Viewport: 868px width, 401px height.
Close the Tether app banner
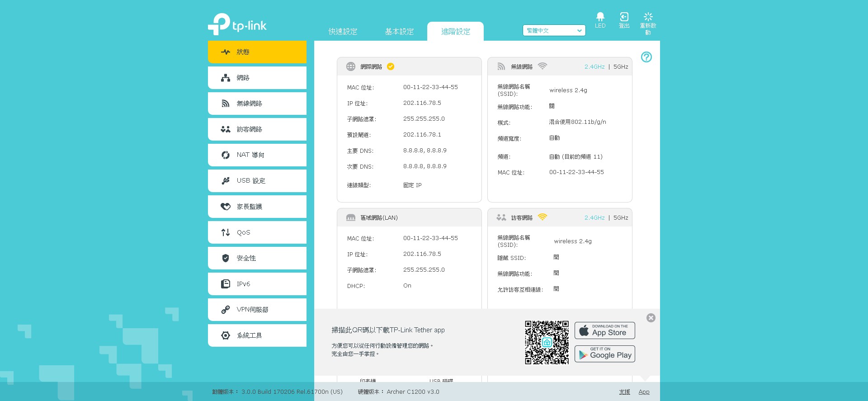tap(651, 318)
